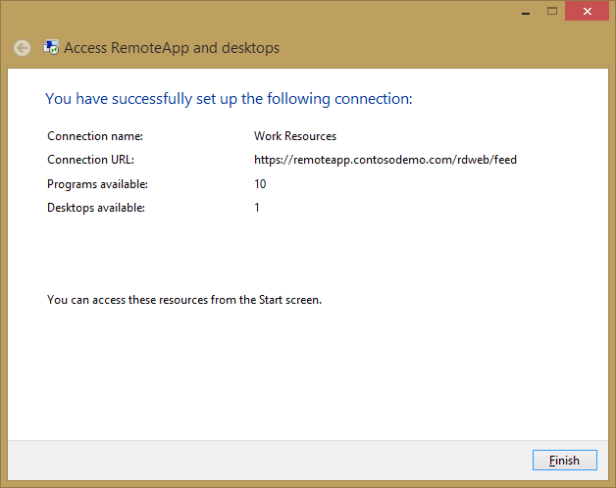The image size is (616, 488).
Task: Click the successfully set up connection heading
Action: pyautogui.click(x=229, y=99)
